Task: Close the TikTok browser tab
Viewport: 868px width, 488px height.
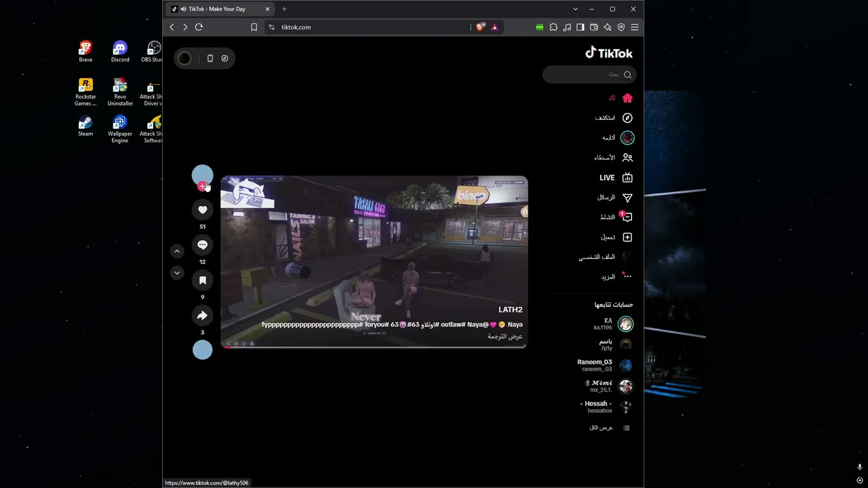Action: point(268,9)
